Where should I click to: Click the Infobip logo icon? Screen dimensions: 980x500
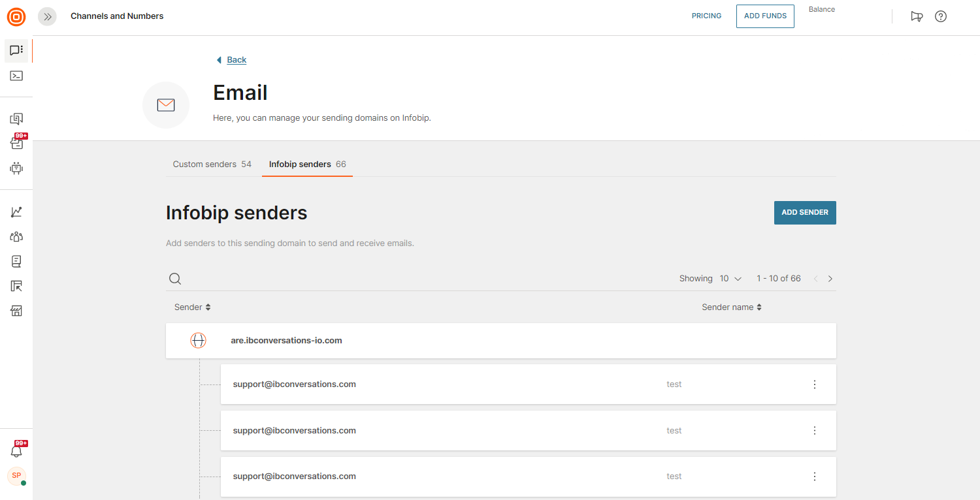16,16
